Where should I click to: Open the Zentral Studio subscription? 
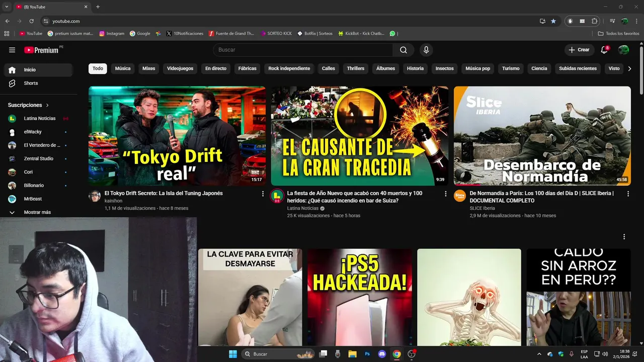click(x=38, y=158)
